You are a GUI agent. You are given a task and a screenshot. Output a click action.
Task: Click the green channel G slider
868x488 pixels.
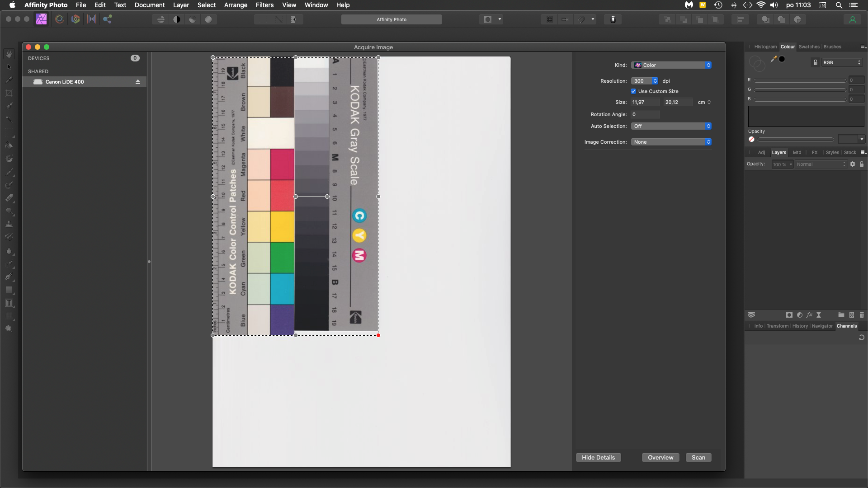point(800,90)
